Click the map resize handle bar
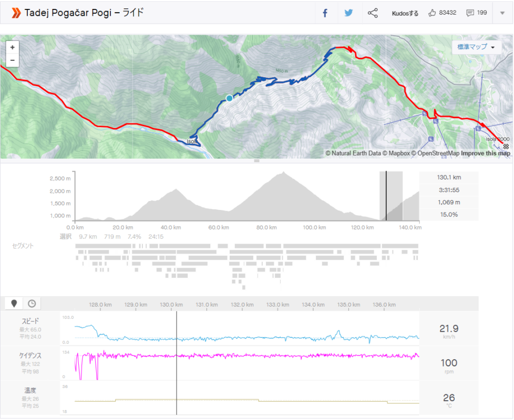Viewport: 514px width, 420px height. click(x=256, y=161)
